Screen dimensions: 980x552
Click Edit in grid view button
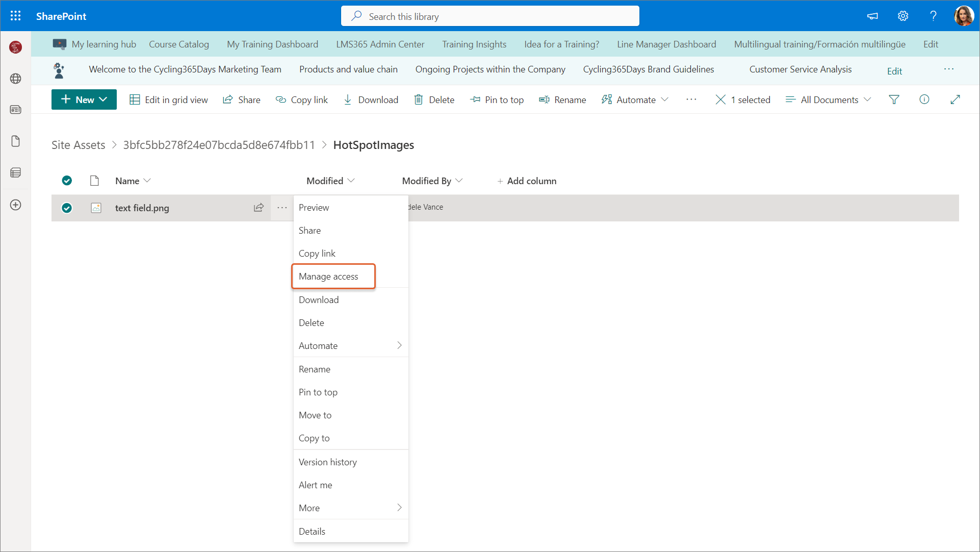coord(169,99)
